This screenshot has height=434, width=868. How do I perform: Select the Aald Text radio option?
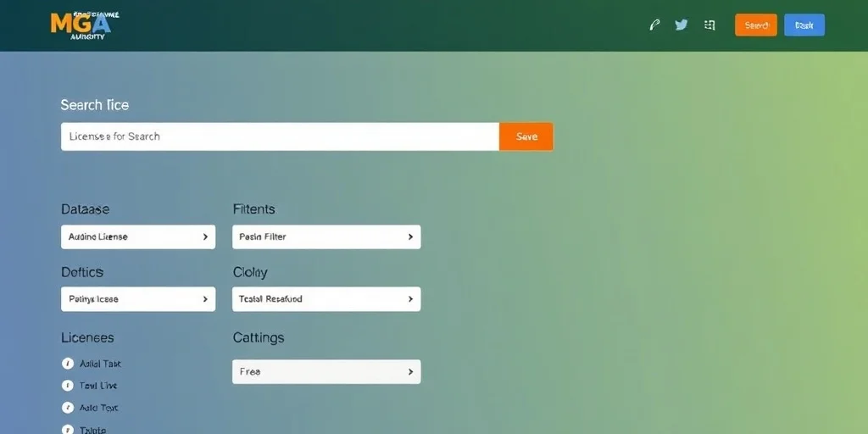pos(68,408)
